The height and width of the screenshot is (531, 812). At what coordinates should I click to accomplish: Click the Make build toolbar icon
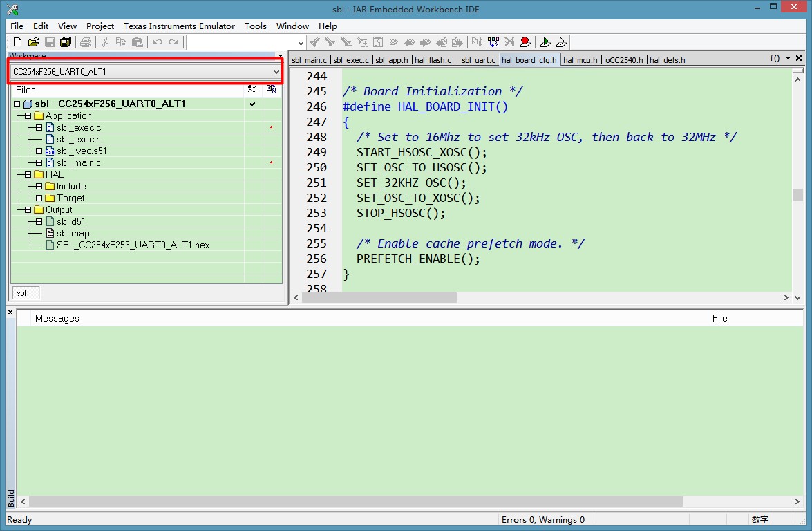[493, 42]
